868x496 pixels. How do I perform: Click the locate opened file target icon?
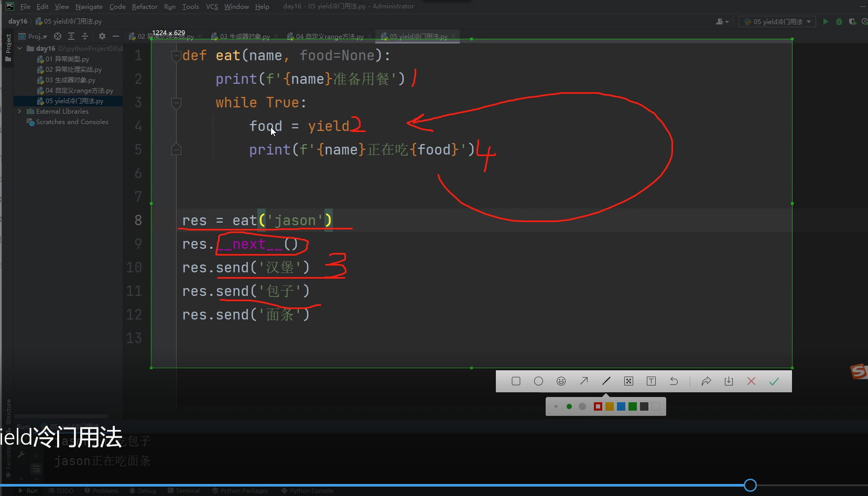pos(58,36)
